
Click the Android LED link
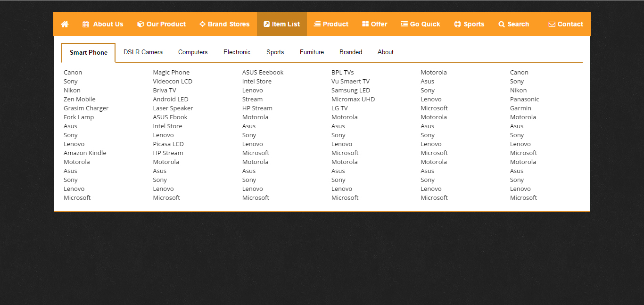(x=171, y=99)
